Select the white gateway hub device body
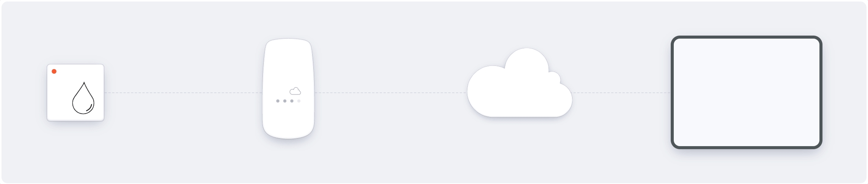Image resolution: width=868 pixels, height=184 pixels. [288, 89]
